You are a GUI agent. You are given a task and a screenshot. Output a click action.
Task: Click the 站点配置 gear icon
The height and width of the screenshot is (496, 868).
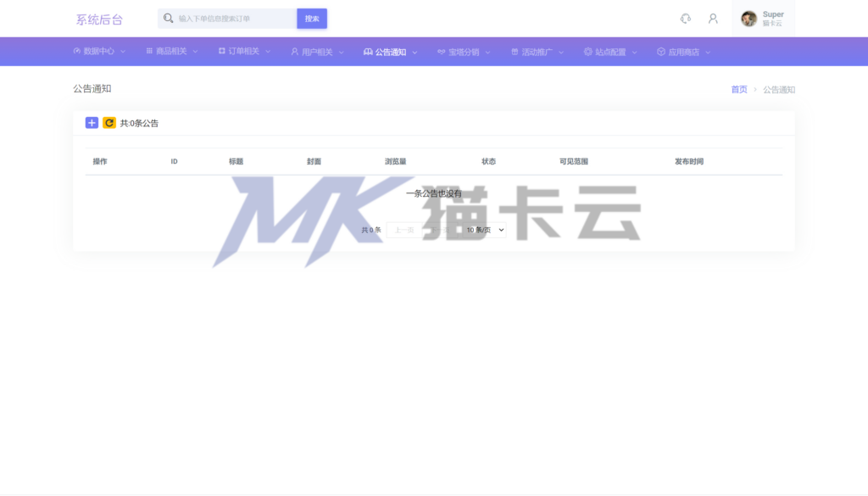pyautogui.click(x=588, y=52)
